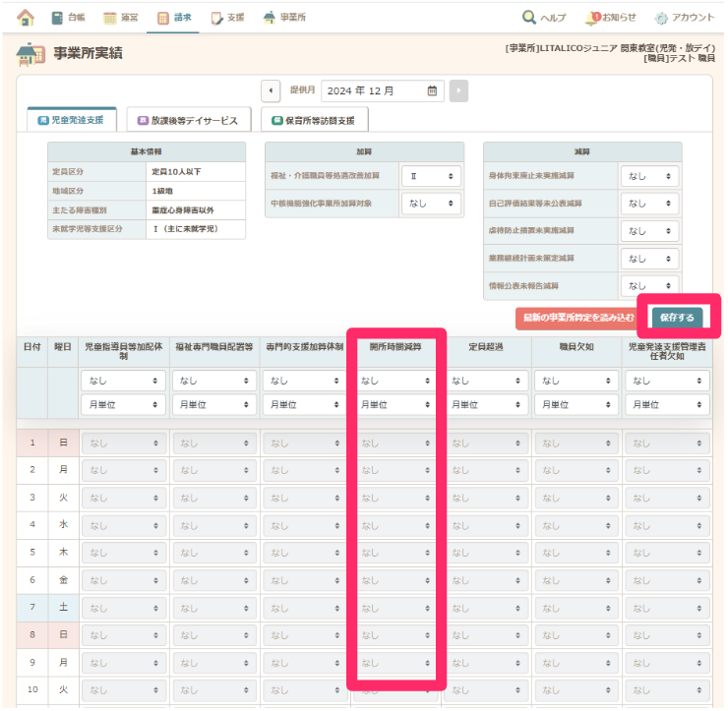Image resolution: width=728 pixels, height=711 pixels.
Task: Click 最新の事業所指定を読み込む button
Action: point(579,318)
